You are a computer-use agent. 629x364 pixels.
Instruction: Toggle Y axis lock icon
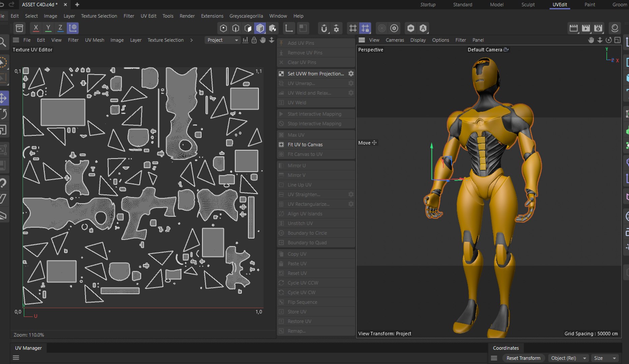pos(48,28)
